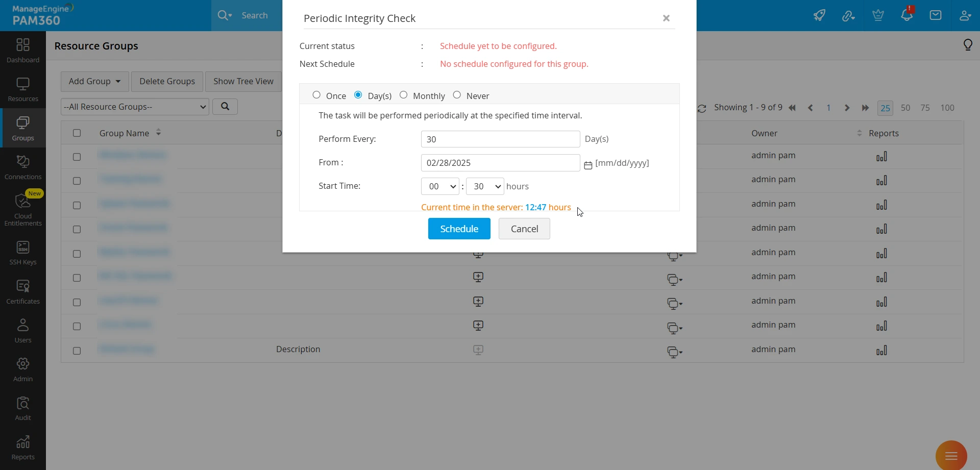Image resolution: width=980 pixels, height=470 pixels.
Task: Open the Cloud Entitlements sidebar section
Action: pyautogui.click(x=23, y=209)
